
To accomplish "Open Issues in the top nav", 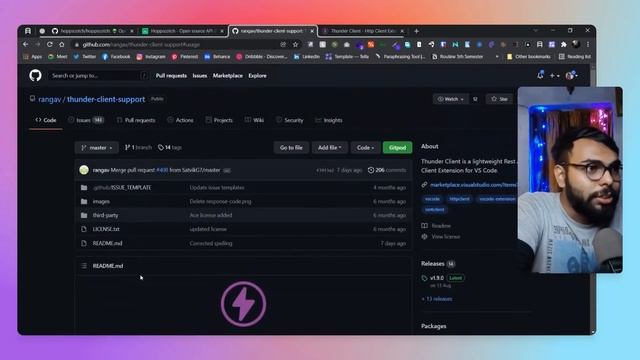I will 200,76.
